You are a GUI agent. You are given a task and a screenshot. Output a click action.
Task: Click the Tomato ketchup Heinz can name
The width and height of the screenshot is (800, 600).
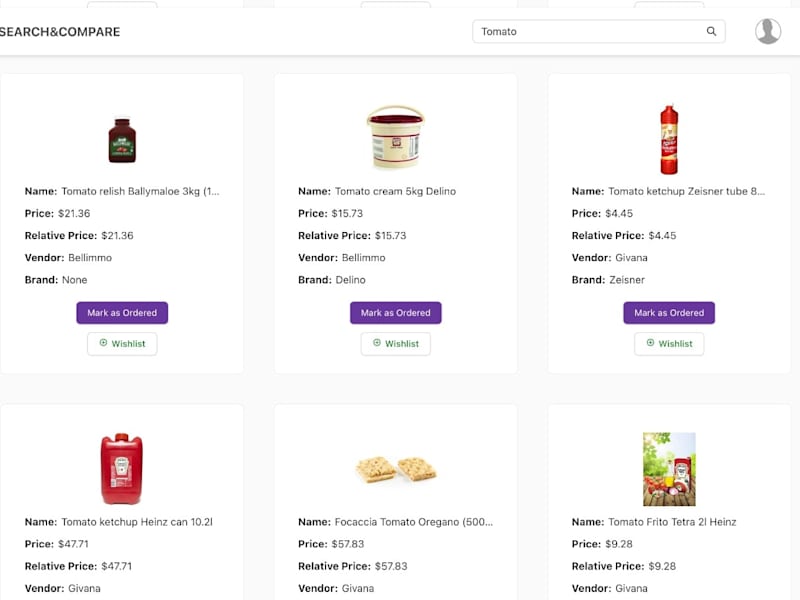137,522
